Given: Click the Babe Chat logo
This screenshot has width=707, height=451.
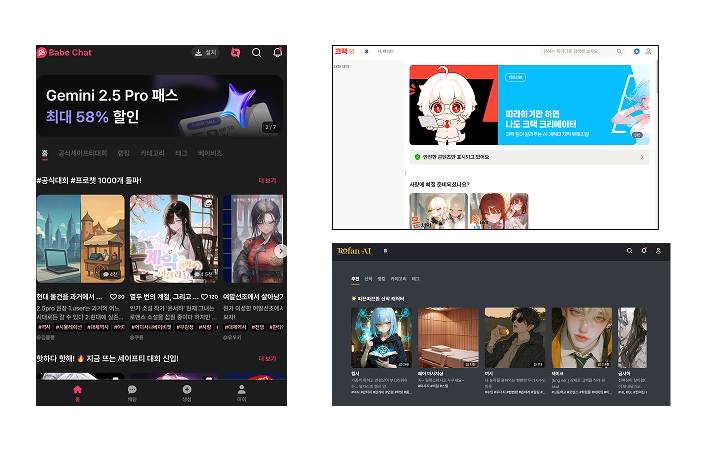Looking at the screenshot, I should tap(64, 53).
